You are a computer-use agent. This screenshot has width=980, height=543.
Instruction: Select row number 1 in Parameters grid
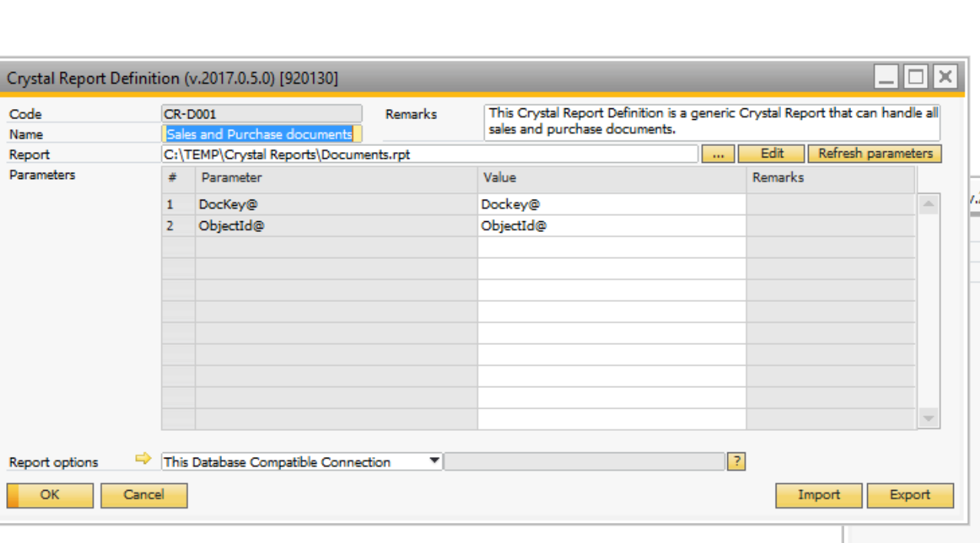point(178,204)
